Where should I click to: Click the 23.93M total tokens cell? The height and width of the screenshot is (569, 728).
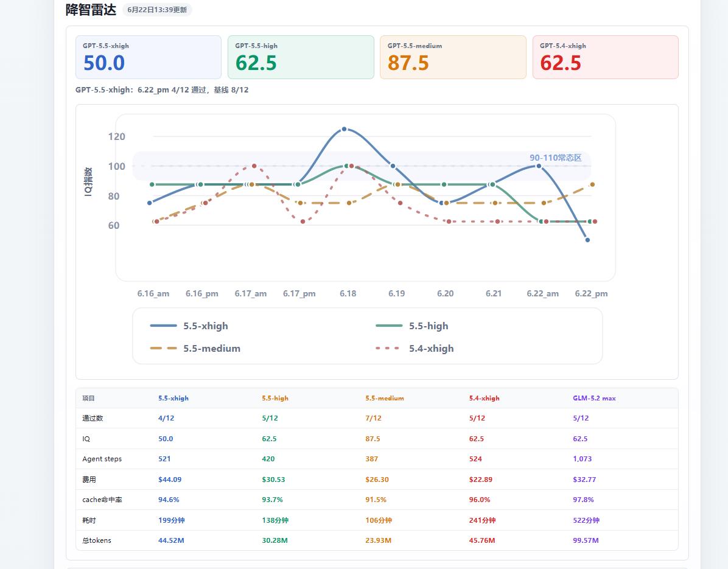pyautogui.click(x=378, y=540)
